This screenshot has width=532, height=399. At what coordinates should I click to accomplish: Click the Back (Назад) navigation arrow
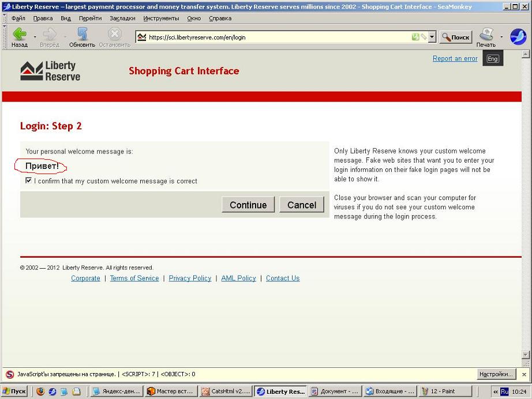coord(20,34)
